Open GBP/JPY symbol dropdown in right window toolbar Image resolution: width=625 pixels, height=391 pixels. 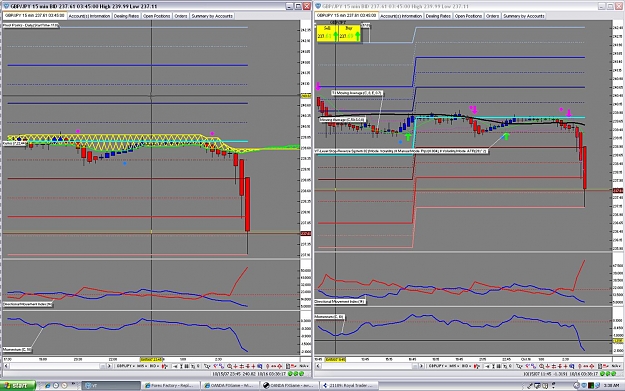(438, 366)
